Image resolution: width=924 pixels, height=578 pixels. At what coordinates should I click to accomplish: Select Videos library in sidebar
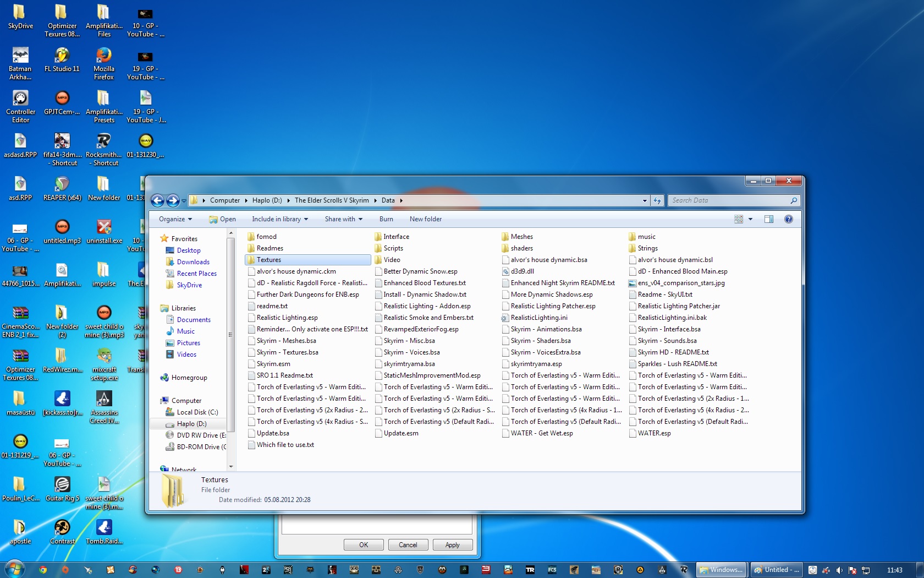click(x=186, y=355)
